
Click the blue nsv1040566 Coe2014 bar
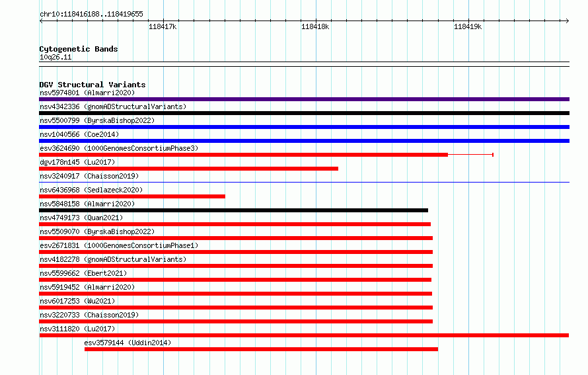click(304, 141)
